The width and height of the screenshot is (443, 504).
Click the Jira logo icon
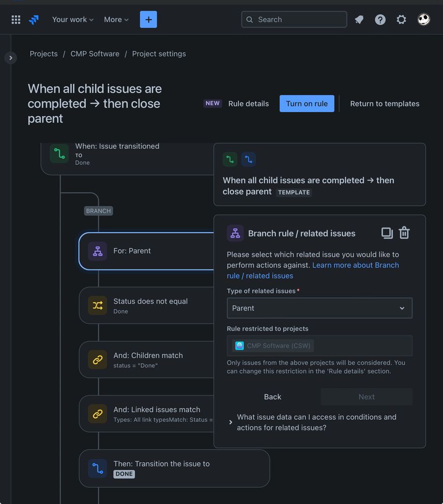(34, 20)
